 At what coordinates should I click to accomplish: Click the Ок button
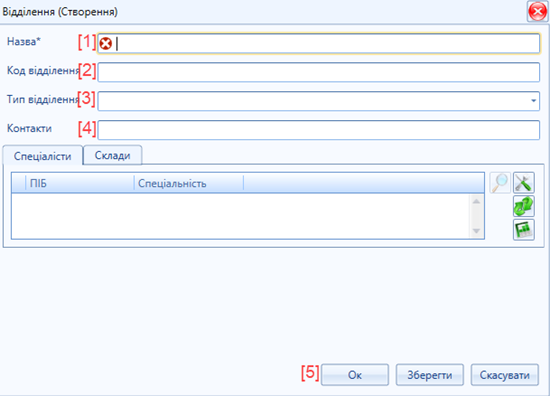(x=355, y=375)
